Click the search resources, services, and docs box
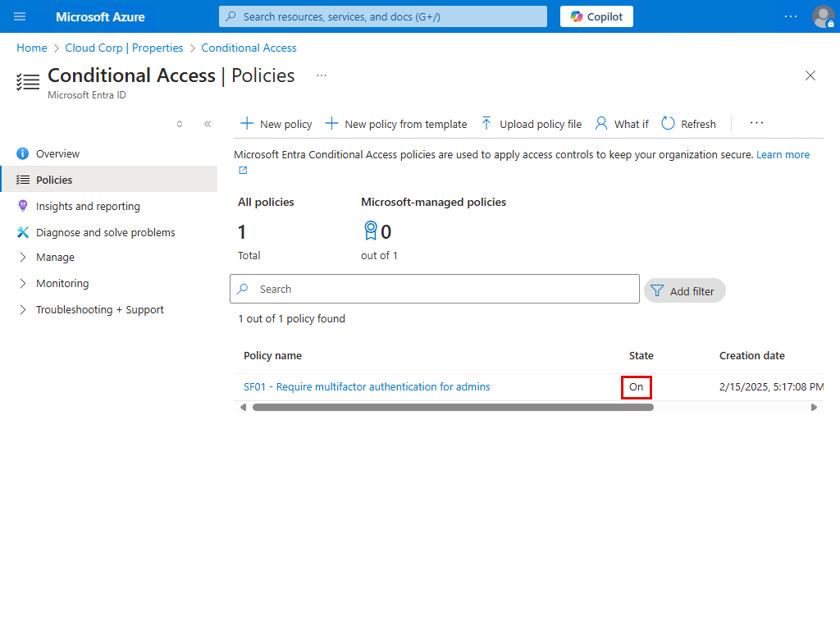This screenshot has width=840, height=630. pos(383,16)
